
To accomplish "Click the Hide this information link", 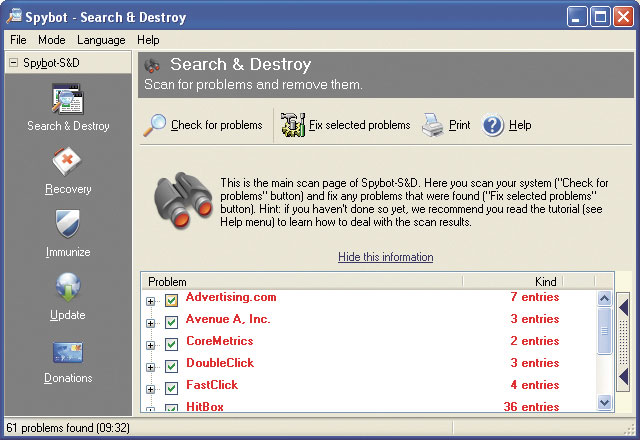I will tap(385, 257).
